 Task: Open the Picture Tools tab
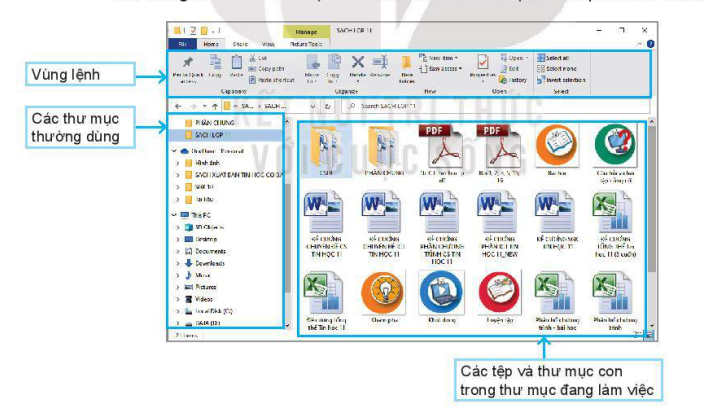tap(306, 44)
